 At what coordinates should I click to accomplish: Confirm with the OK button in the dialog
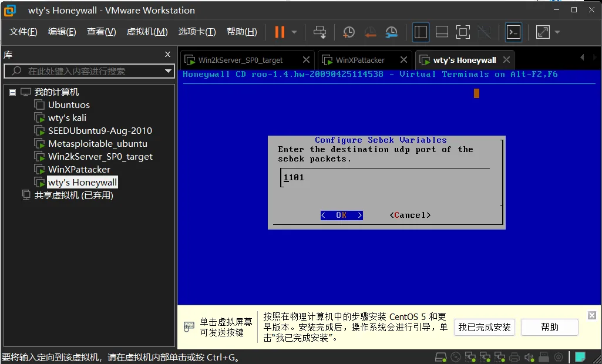341,215
